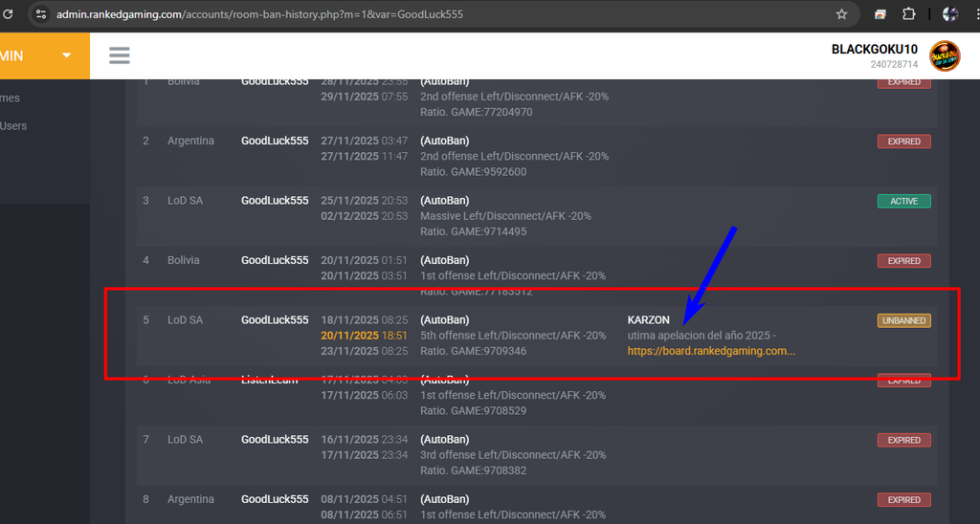Click LoD SA room in row 3
The height and width of the screenshot is (524, 980).
click(185, 201)
